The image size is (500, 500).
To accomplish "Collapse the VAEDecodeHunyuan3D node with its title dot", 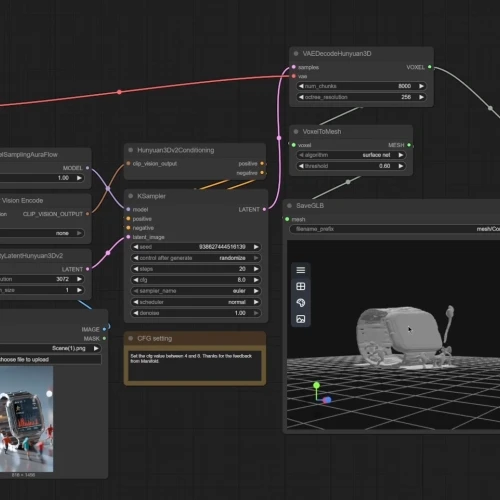I will pos(296,54).
